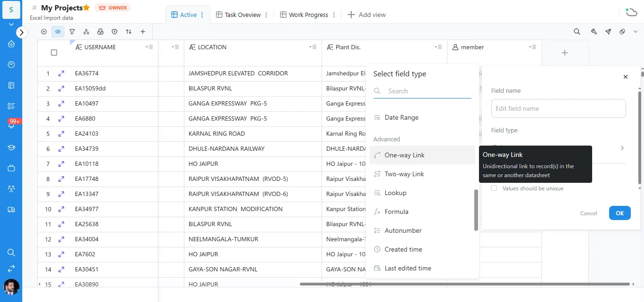
Task: Close the field settings panel
Action: point(626,77)
